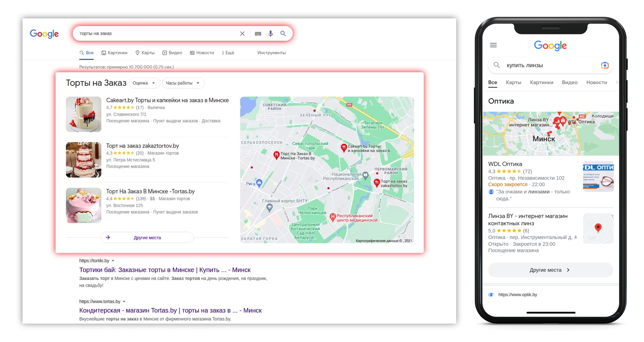Expand dropdown arrow next to www.tortas.by URL
Screen dimensions: 644x342
pos(124,302)
